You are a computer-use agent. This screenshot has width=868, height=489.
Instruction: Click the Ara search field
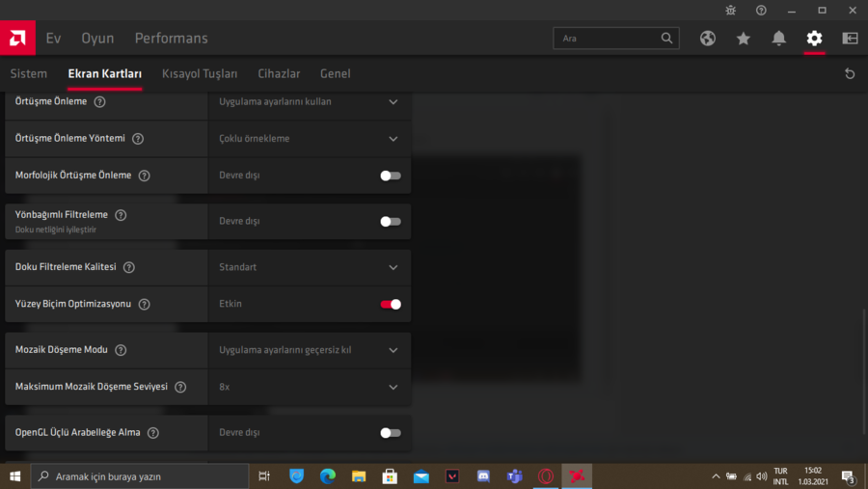(x=608, y=39)
